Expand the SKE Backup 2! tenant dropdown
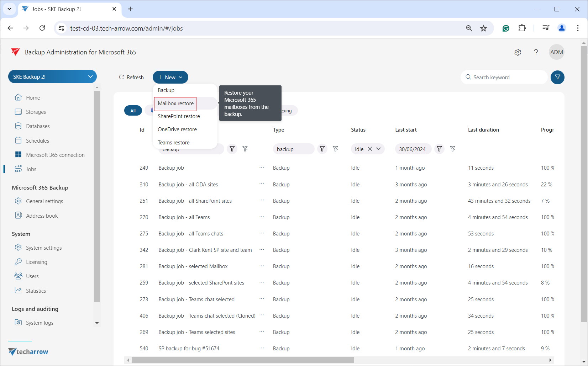Screen dimensions: 588x366 [x=90, y=76]
